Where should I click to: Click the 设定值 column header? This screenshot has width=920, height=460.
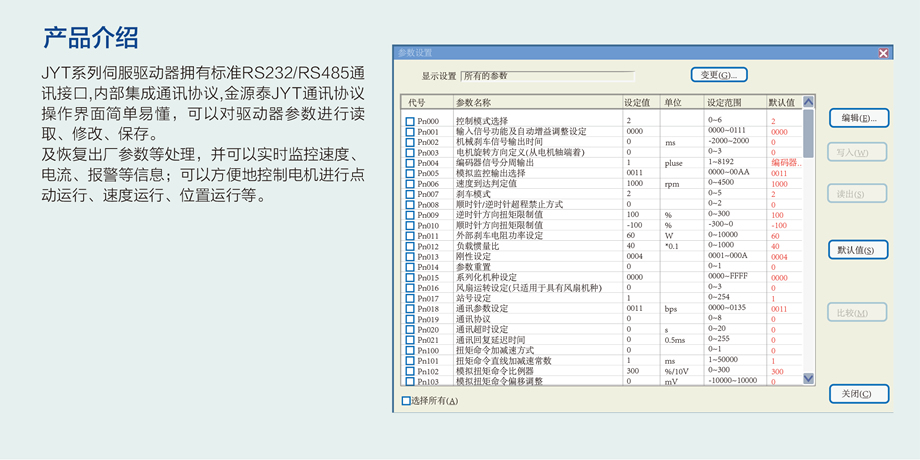tap(640, 102)
